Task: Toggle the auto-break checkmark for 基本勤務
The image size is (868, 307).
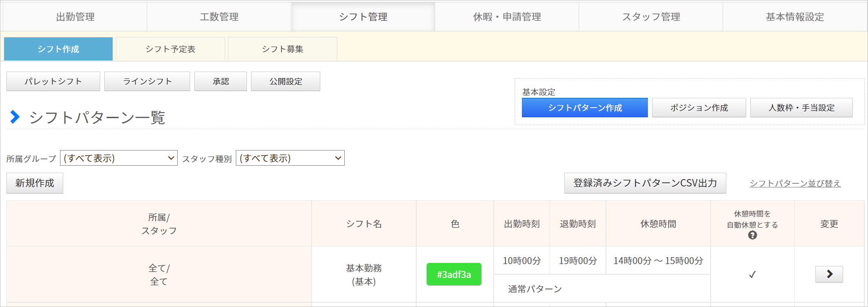Action: click(752, 275)
